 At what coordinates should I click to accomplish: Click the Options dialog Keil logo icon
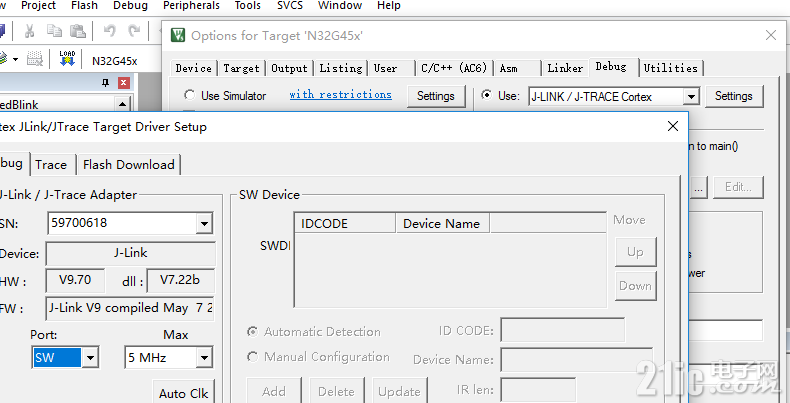point(178,35)
